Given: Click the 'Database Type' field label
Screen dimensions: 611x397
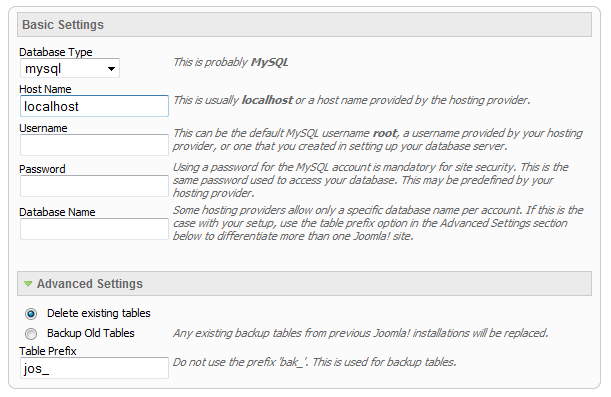Looking at the screenshot, I should pos(56,52).
